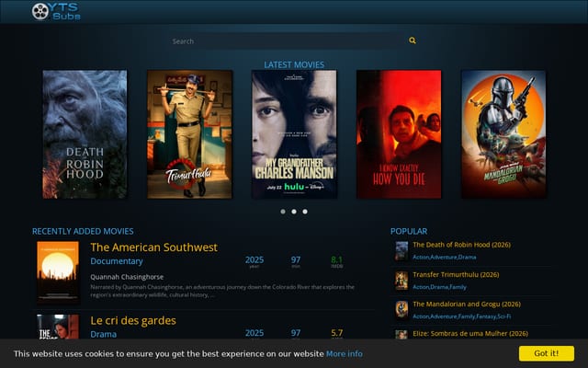The width and height of the screenshot is (588, 368).
Task: Click Quannah Chasinghorse cast name
Action: pyautogui.click(x=127, y=277)
